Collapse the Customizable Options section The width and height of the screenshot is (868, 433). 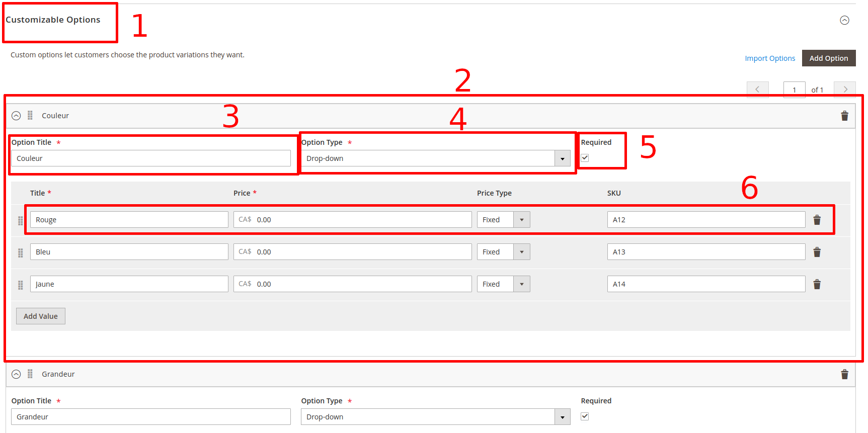pyautogui.click(x=844, y=20)
